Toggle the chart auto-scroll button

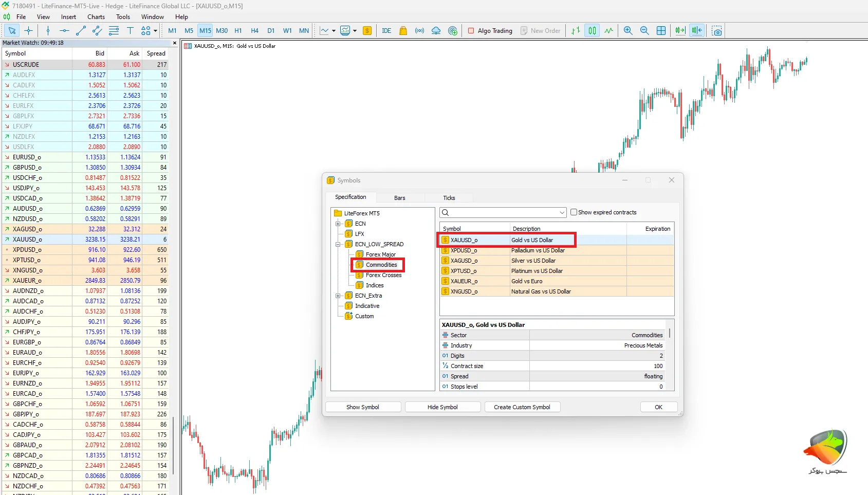click(x=680, y=31)
